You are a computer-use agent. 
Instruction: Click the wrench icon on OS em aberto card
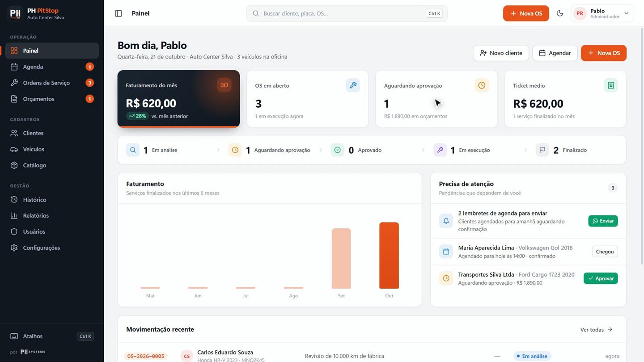tap(353, 85)
